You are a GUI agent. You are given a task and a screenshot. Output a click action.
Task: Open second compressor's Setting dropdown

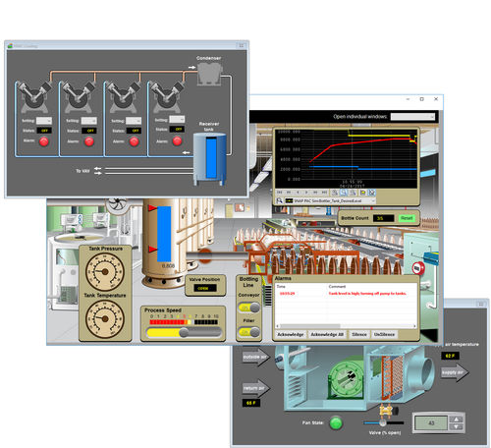(x=88, y=121)
